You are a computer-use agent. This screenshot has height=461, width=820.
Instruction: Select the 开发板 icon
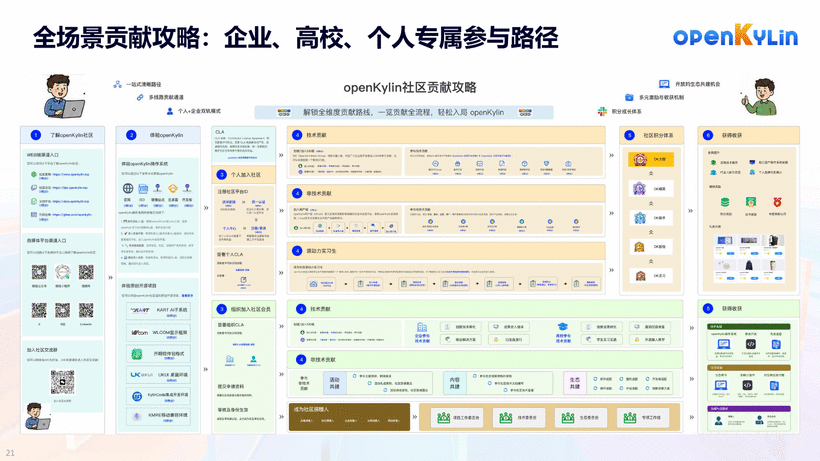point(187,188)
